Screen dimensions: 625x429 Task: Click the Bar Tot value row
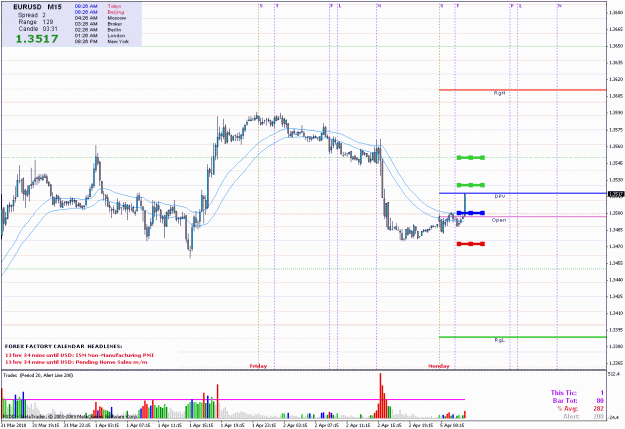[x=578, y=401]
